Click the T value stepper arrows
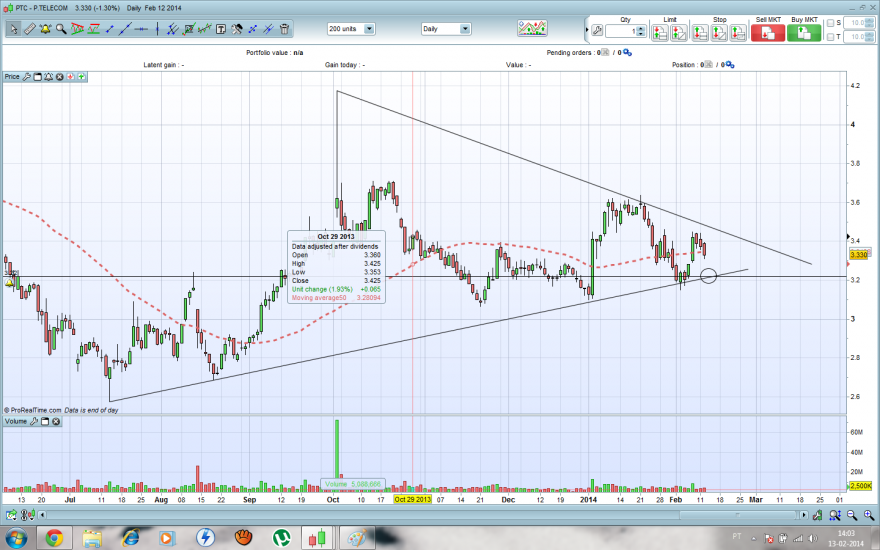The height and width of the screenshot is (550, 880). [870, 37]
